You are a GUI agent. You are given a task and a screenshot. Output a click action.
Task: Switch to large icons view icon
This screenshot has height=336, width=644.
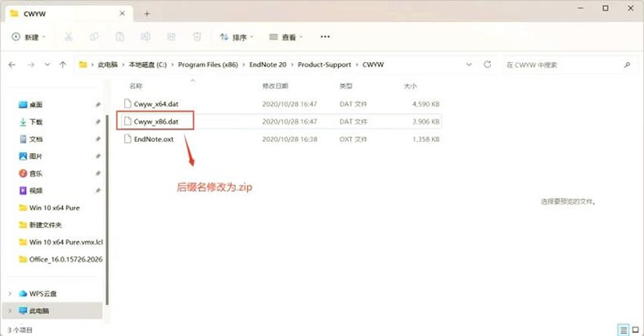(x=636, y=330)
